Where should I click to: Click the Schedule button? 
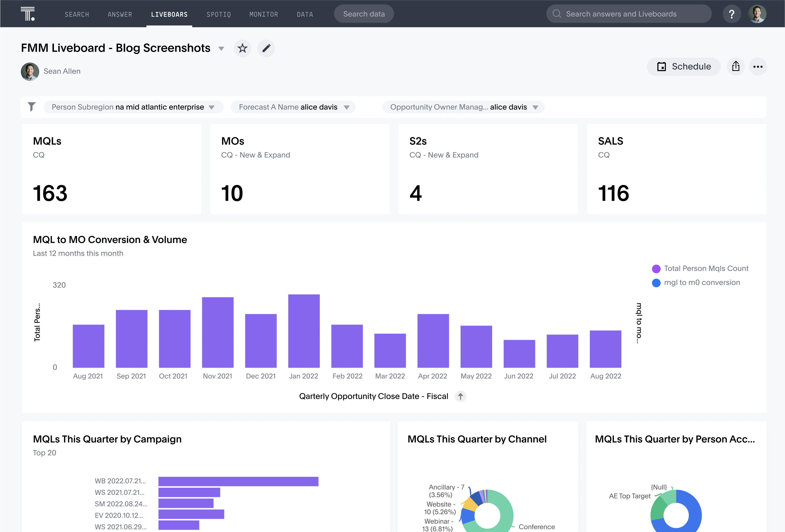coord(683,66)
